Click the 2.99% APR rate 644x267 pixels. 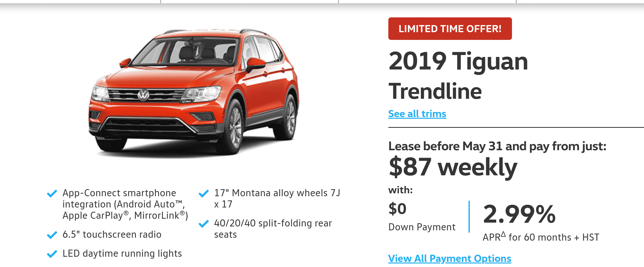coord(519,214)
